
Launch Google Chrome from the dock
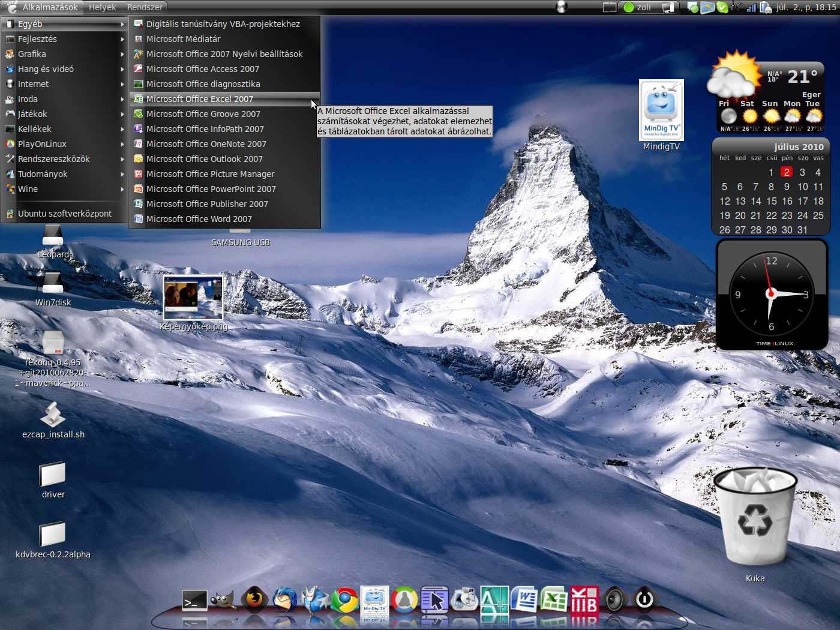[x=345, y=599]
